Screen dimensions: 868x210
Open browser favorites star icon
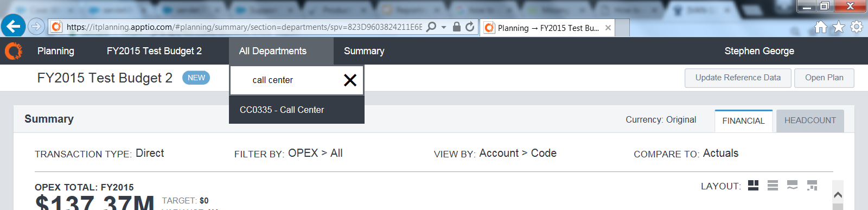tap(839, 27)
